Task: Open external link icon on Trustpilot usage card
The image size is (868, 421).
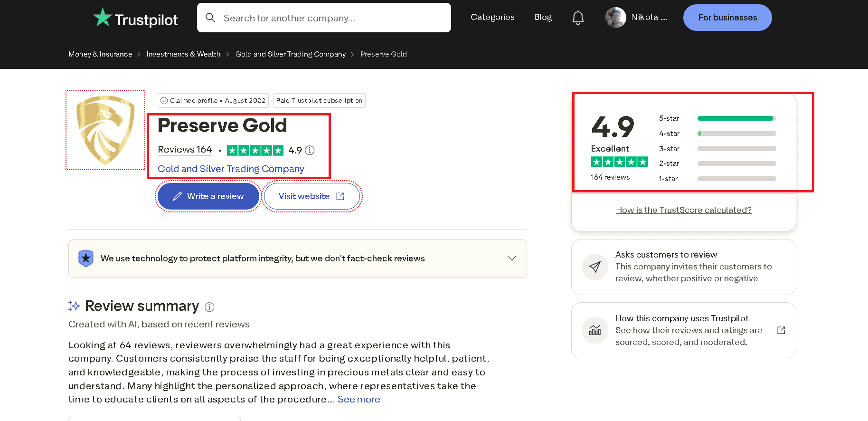Action: click(x=781, y=330)
